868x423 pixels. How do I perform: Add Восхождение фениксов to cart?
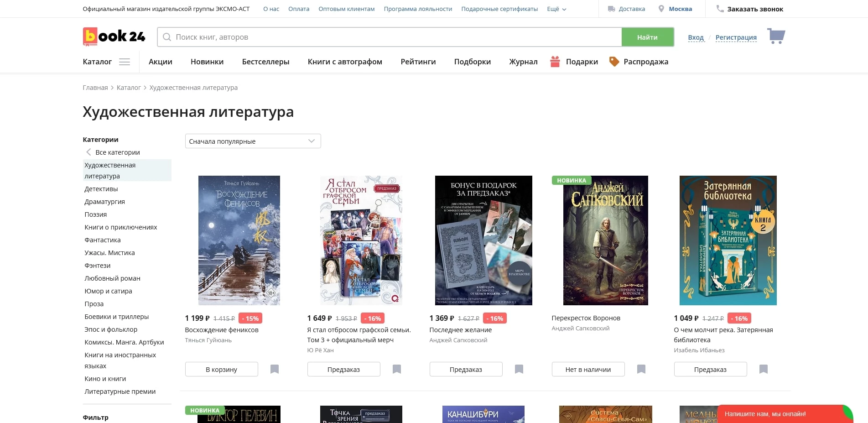coord(221,369)
